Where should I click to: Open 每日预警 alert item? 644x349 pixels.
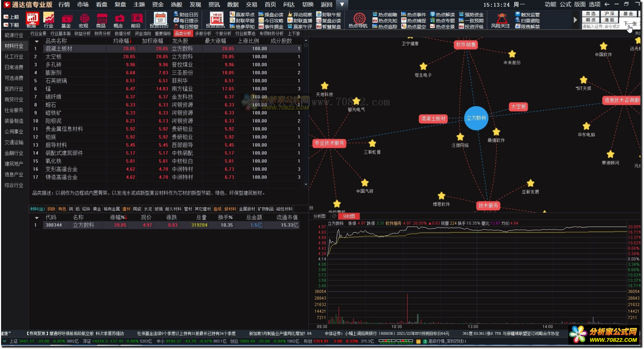point(186,27)
